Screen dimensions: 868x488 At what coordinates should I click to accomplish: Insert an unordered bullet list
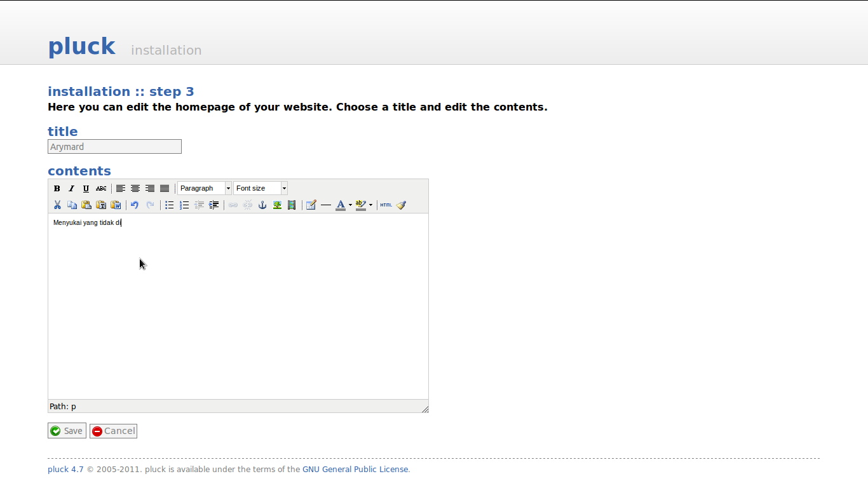pos(170,205)
